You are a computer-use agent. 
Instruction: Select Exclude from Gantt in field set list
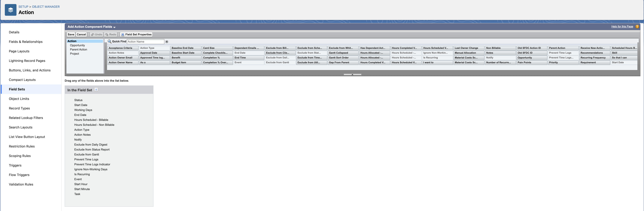[x=86, y=154]
